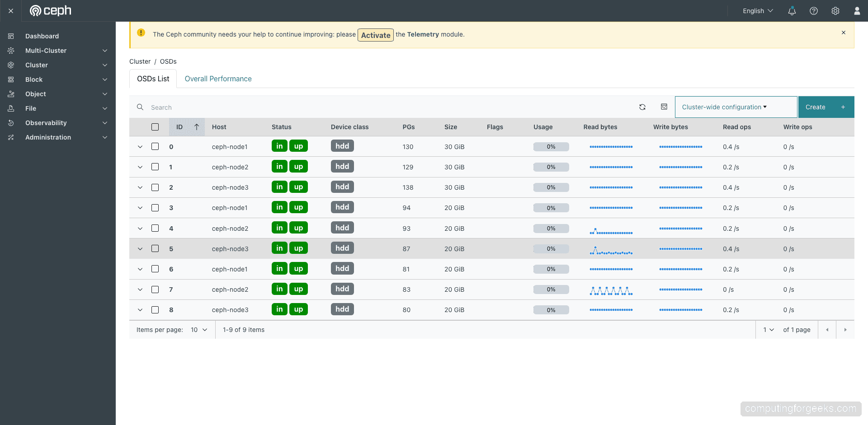Select the Observability sidebar icon
Image resolution: width=868 pixels, height=425 pixels.
pos(10,123)
